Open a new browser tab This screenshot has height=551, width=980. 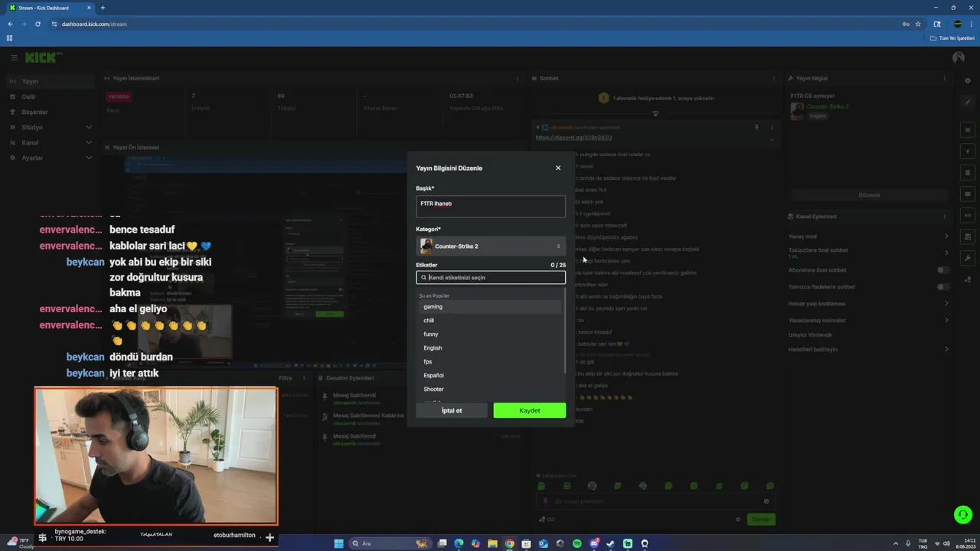(103, 8)
